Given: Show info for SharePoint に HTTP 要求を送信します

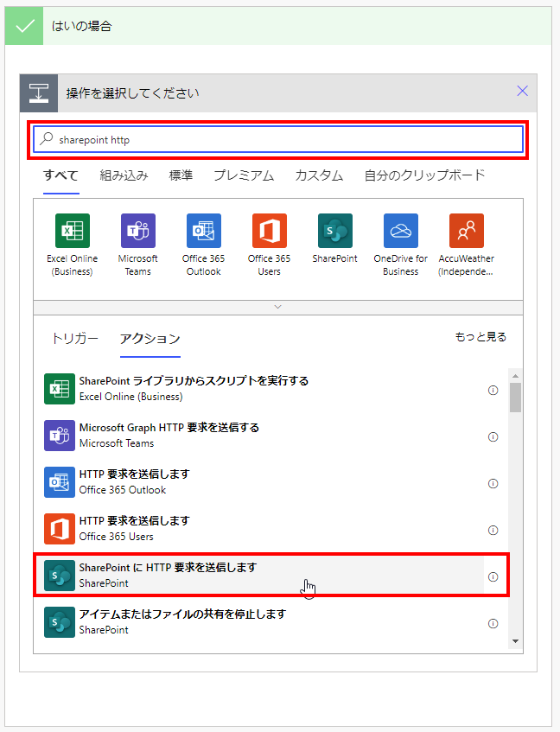Looking at the screenshot, I should pyautogui.click(x=493, y=577).
